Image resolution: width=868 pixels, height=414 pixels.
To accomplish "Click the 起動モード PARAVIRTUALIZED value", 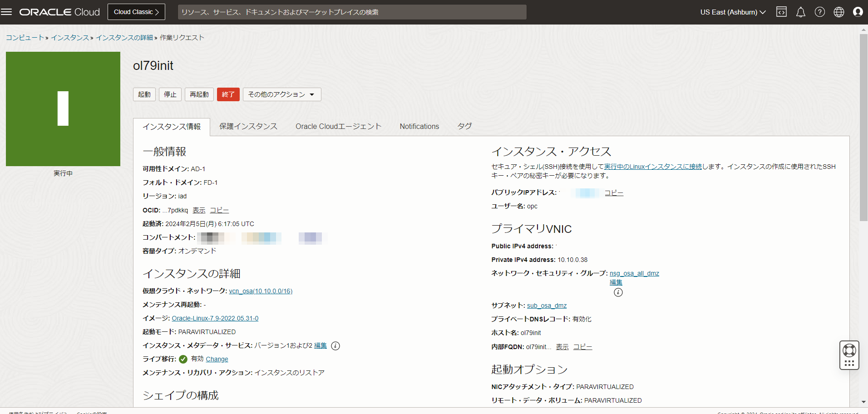I will tap(207, 332).
